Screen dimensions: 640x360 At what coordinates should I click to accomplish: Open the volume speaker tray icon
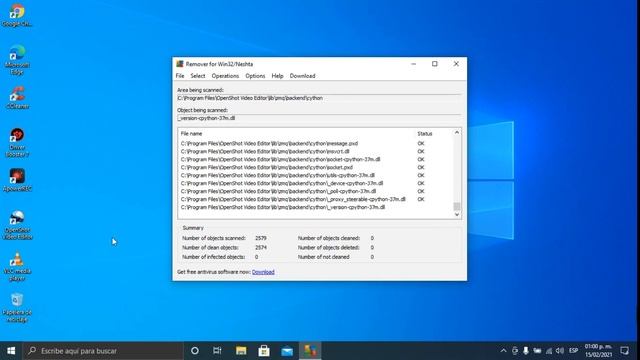[560, 351]
